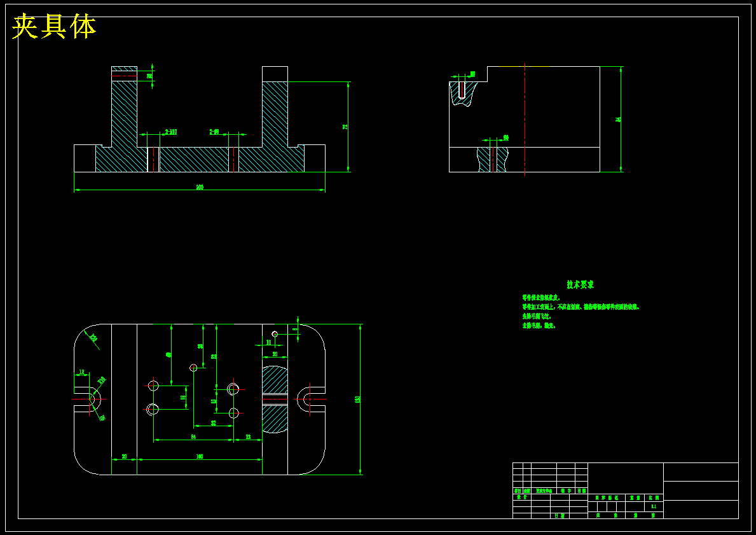Click the "30" width dimension above the hatched circle
The image size is (756, 535).
[275, 354]
